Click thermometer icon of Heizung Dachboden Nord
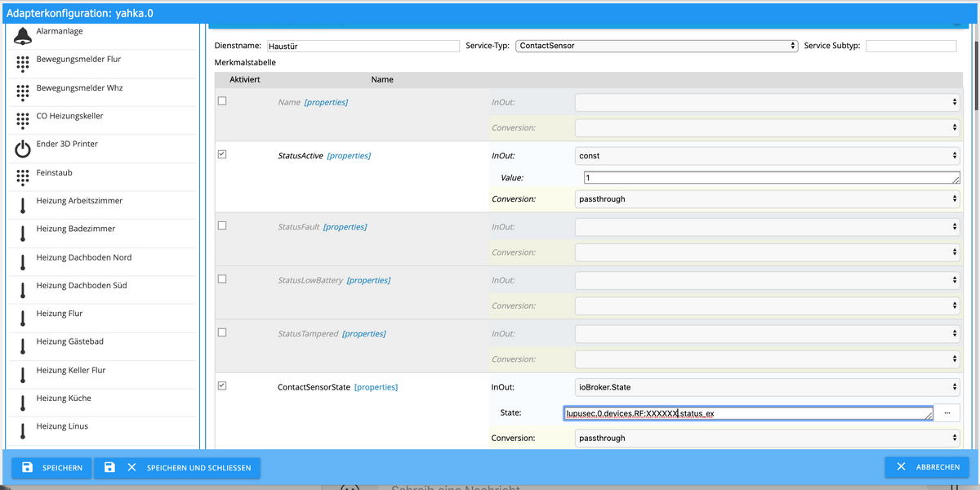 click(x=23, y=262)
